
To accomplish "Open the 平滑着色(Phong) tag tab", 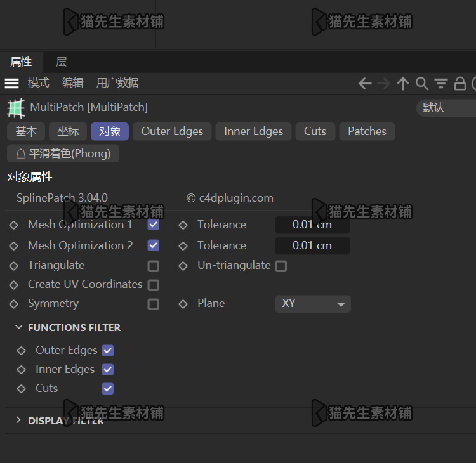I will click(x=63, y=153).
